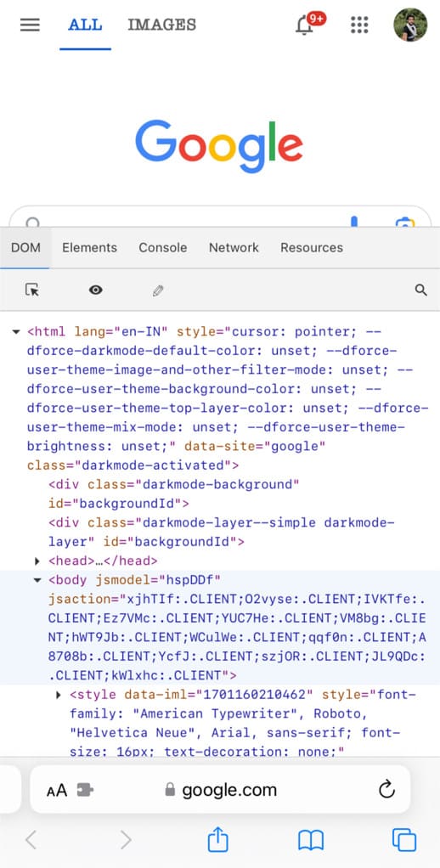This screenshot has height=868, width=440.
Task: Open the Safari AA reader menu
Action: tap(56, 789)
